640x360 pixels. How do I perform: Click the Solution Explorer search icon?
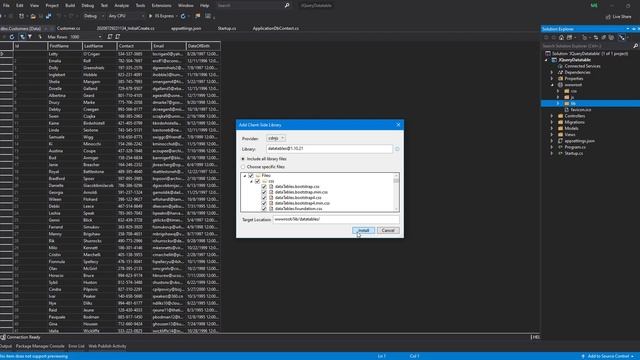point(635,46)
